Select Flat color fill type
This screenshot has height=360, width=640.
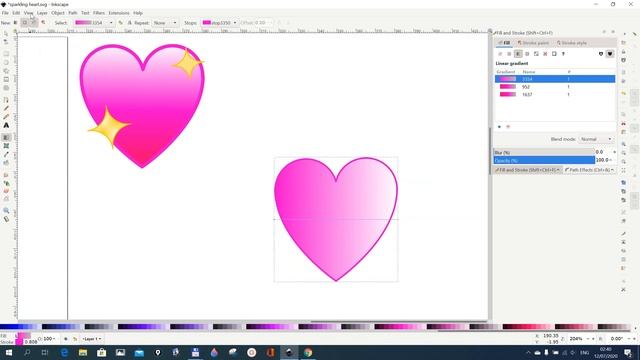click(509, 54)
